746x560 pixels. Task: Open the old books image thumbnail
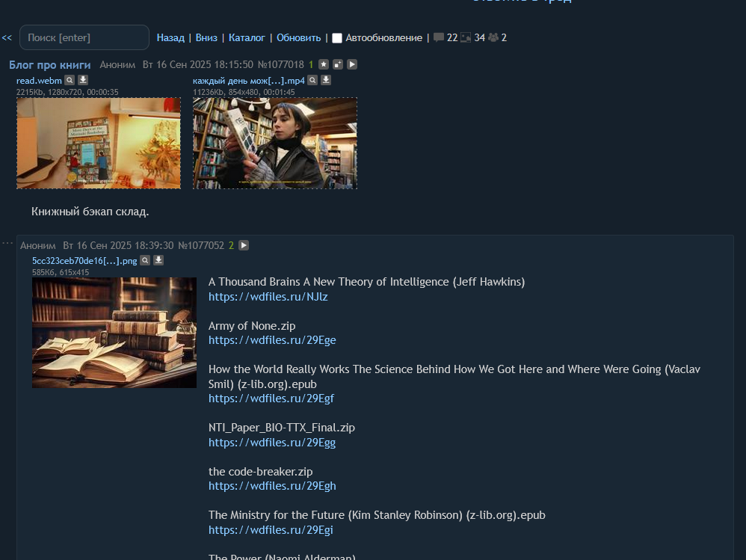[114, 333]
